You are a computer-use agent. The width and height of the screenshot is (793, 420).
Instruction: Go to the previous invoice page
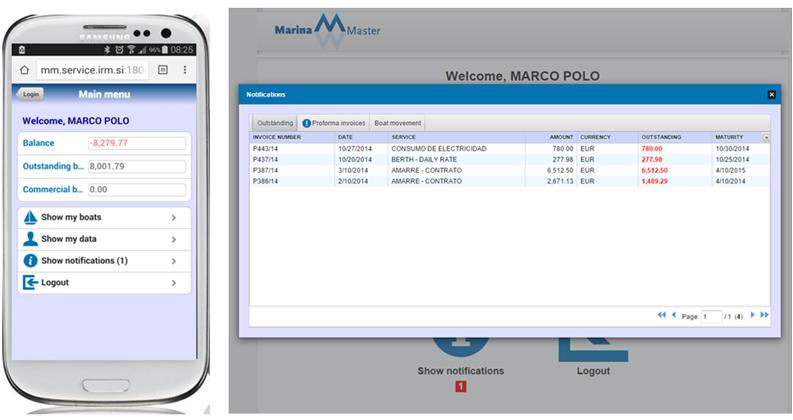(x=674, y=315)
